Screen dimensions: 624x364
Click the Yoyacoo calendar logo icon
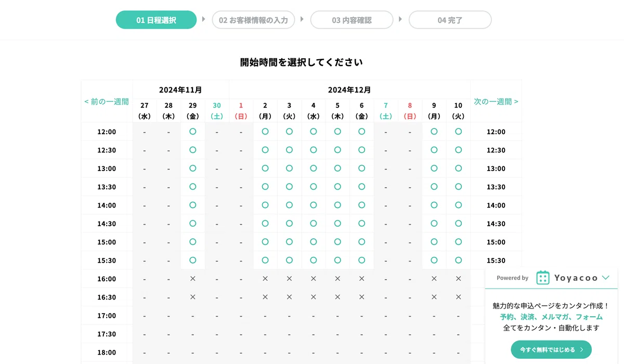(543, 278)
